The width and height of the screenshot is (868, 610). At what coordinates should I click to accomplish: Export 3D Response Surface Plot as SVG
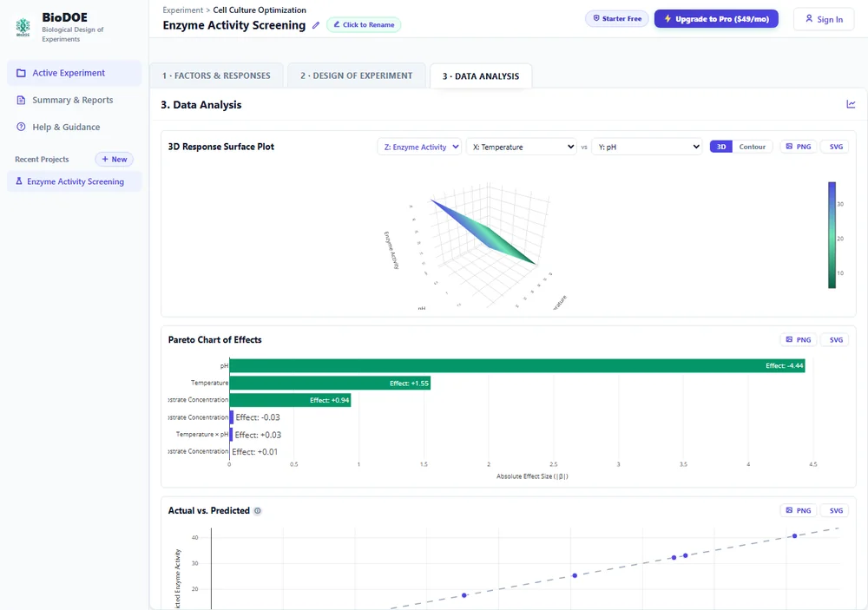[x=836, y=147]
